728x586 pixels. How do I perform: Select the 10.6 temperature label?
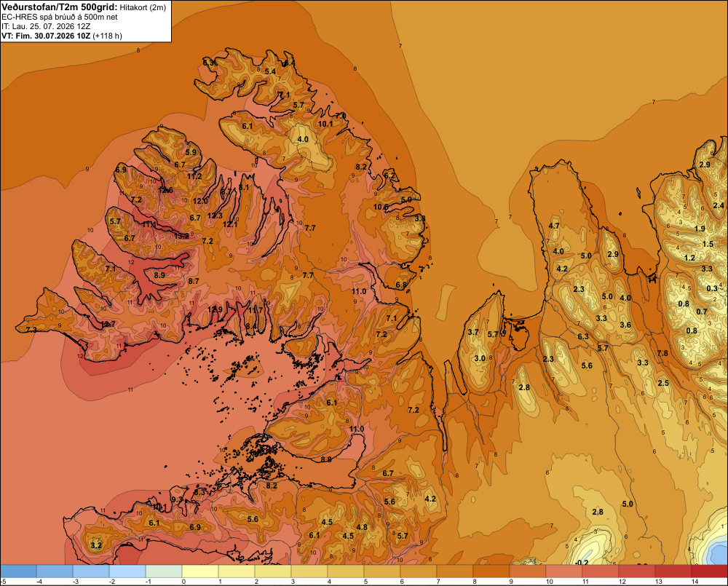pos(381,207)
